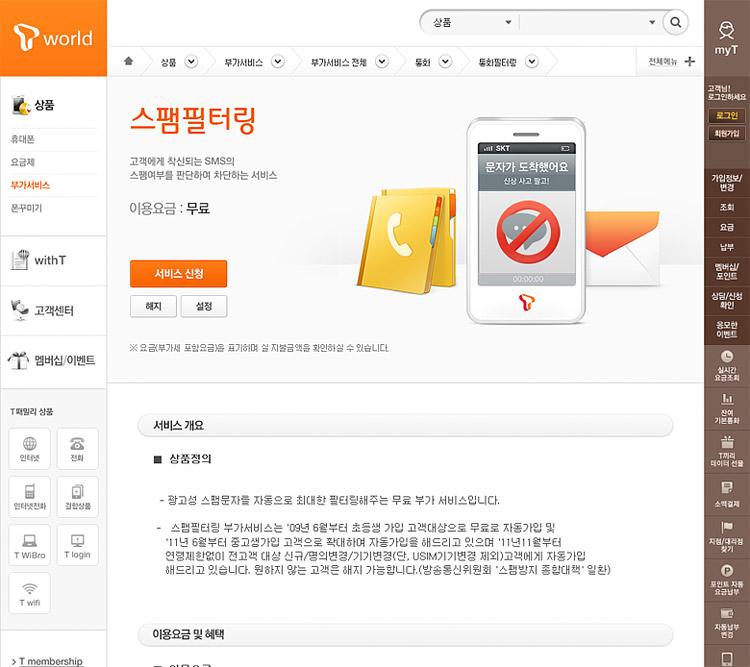The width and height of the screenshot is (750, 667).
Task: Expand 전체메뉴 with the plus icon
Action: click(689, 62)
